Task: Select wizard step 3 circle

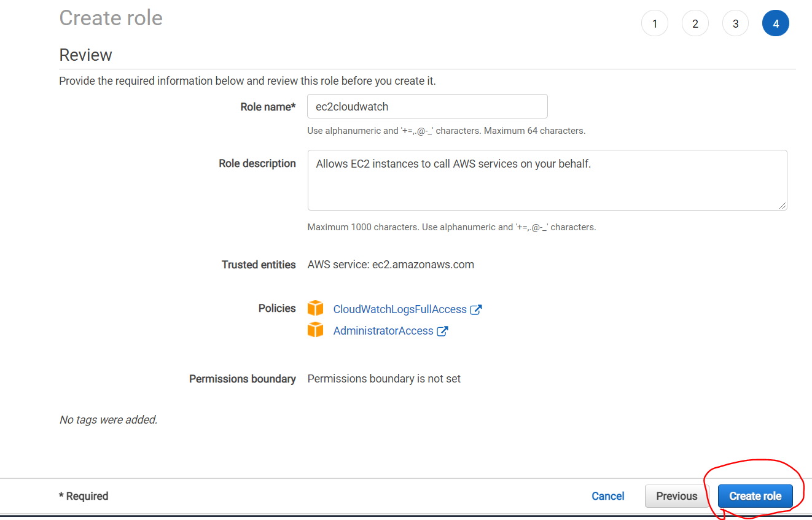Action: 735,24
